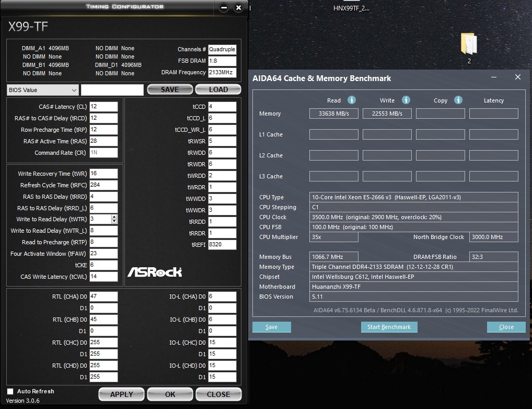
Task: Click the tCCD value field
Action: point(222,107)
